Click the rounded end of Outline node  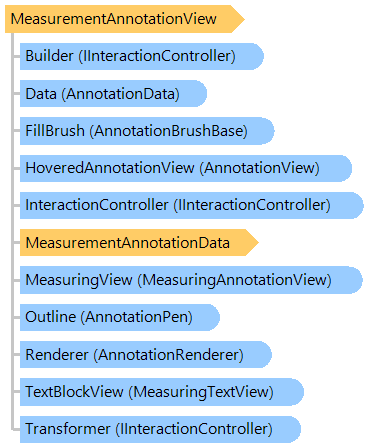click(x=212, y=317)
